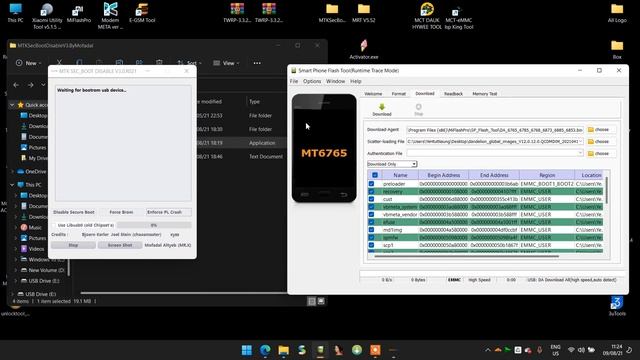Click the Download Agent path field

(495, 130)
